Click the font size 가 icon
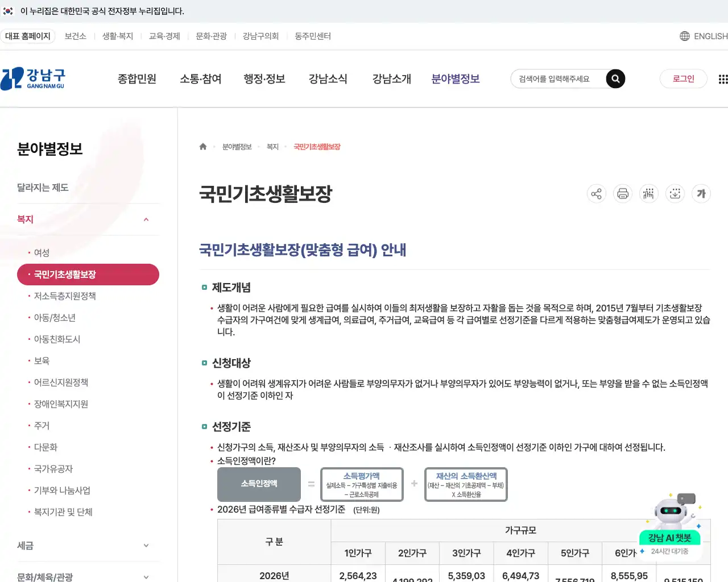Image resolution: width=728 pixels, height=582 pixels. [x=701, y=194]
